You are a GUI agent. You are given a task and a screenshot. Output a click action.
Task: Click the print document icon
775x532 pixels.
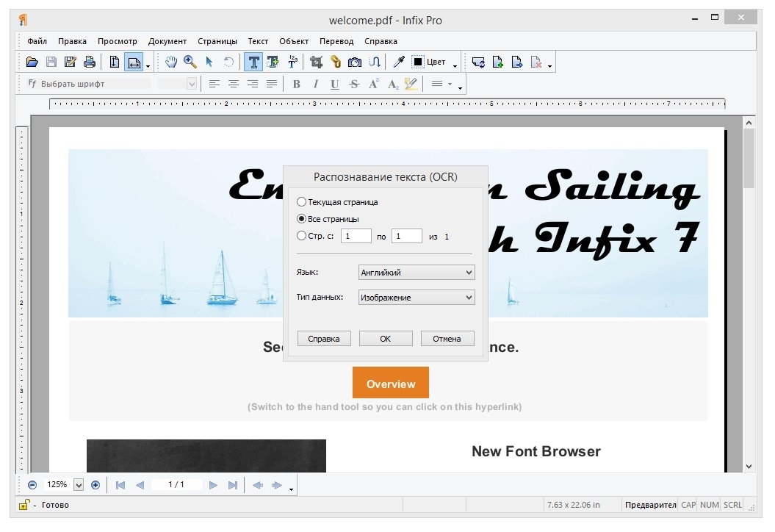[x=90, y=62]
